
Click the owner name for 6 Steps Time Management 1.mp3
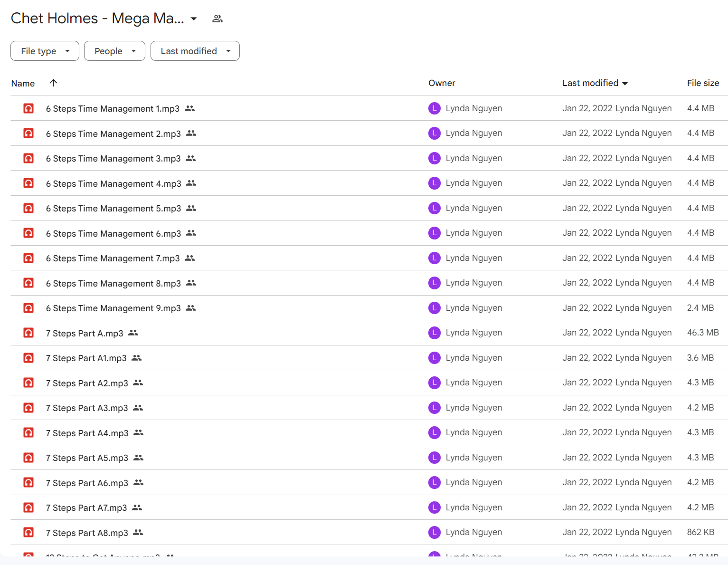click(x=474, y=108)
